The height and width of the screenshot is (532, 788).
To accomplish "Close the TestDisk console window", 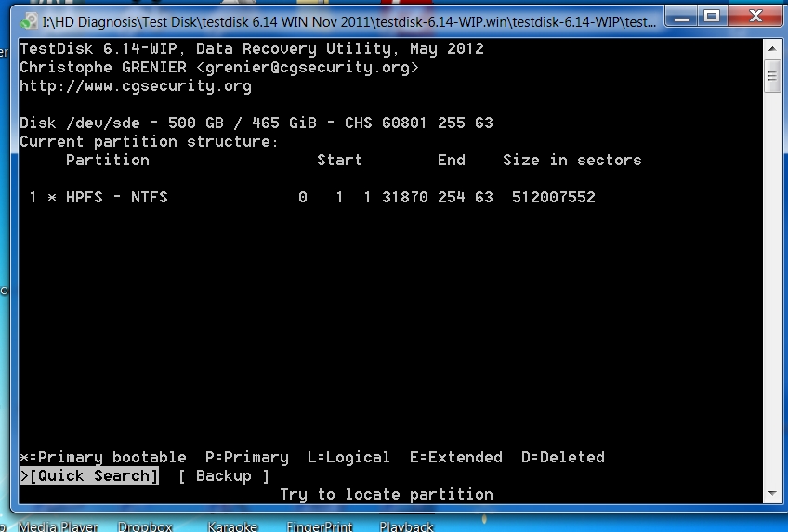I will coord(755,18).
